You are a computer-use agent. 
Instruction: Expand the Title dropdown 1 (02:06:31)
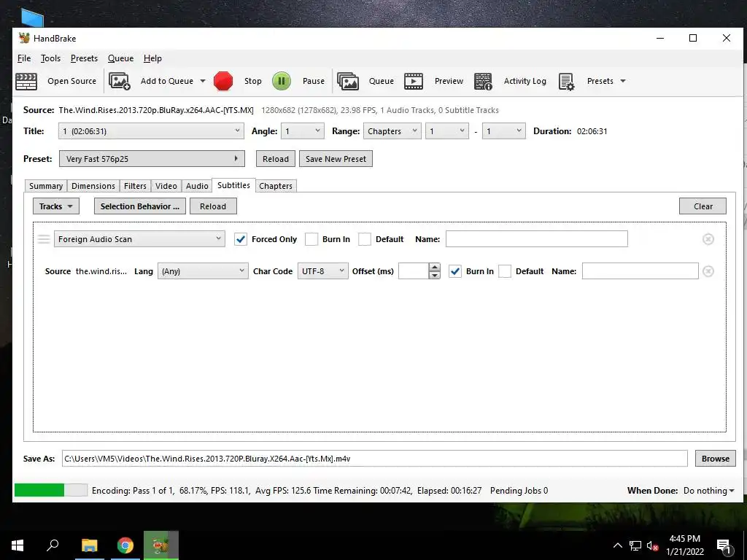click(x=151, y=131)
